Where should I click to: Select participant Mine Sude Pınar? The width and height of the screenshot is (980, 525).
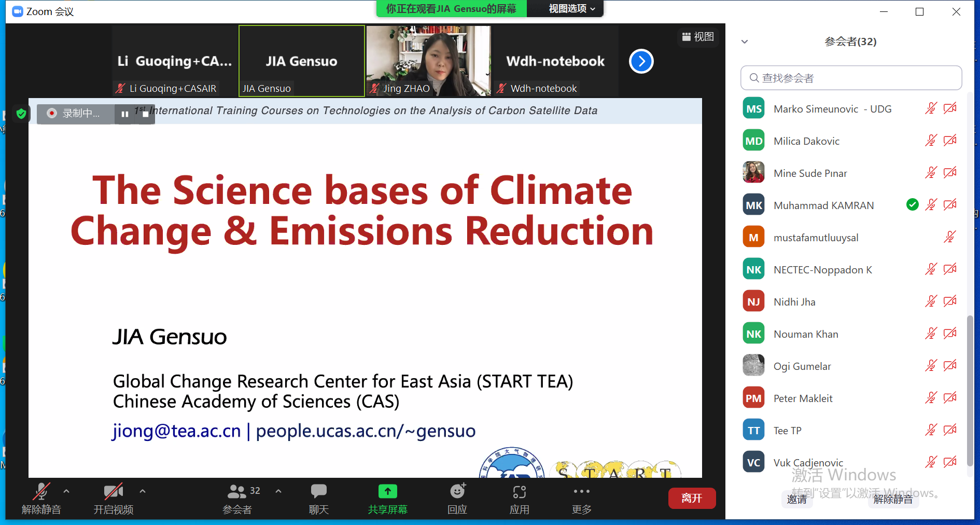point(851,173)
